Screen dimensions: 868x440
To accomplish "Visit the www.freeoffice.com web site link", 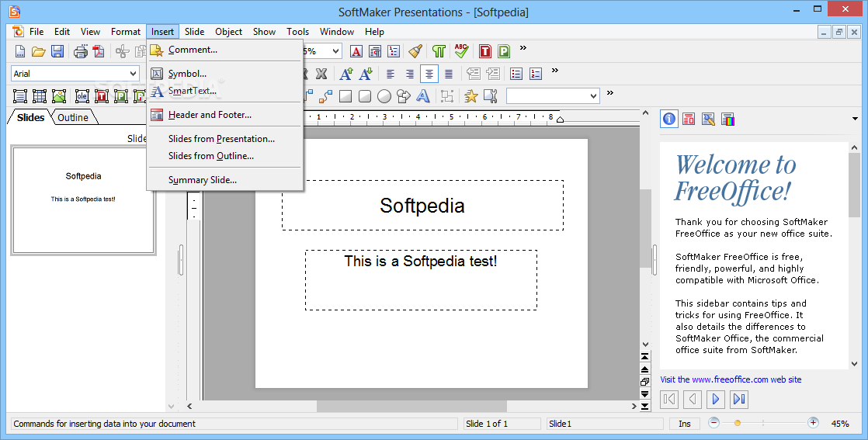I will tap(731, 379).
